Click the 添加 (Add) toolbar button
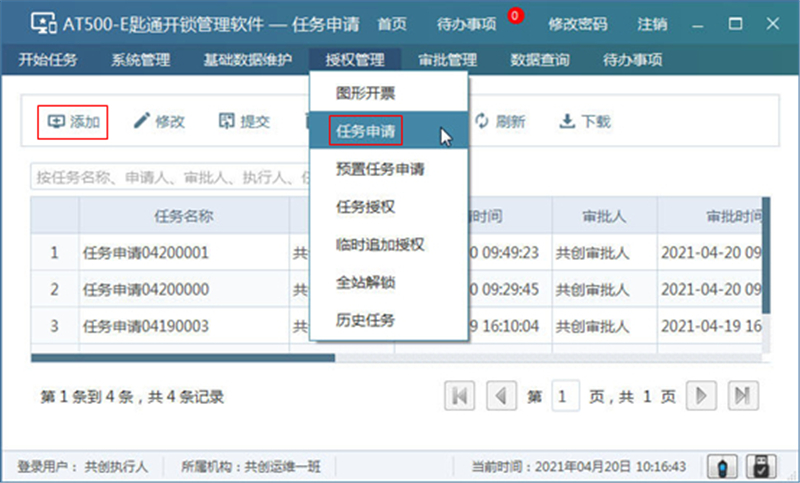This screenshot has width=800, height=483. click(x=73, y=122)
